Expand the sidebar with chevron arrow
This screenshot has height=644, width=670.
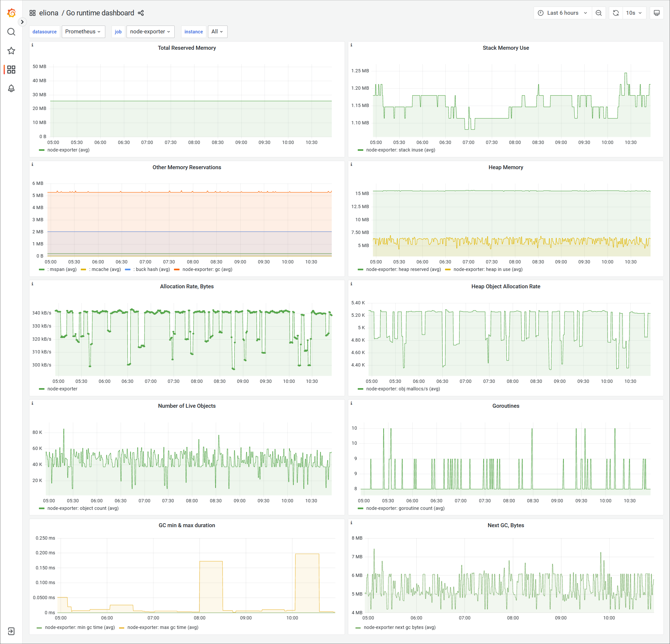22,22
